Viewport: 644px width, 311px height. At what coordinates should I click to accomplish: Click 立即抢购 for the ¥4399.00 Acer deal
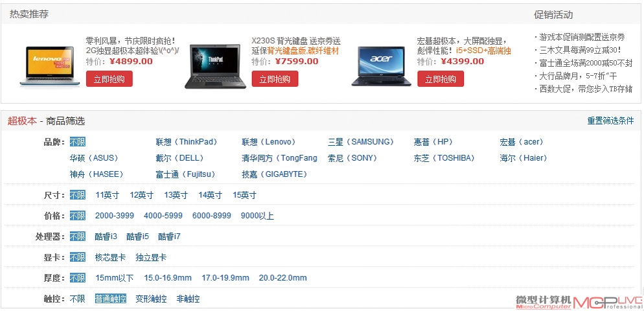441,79
